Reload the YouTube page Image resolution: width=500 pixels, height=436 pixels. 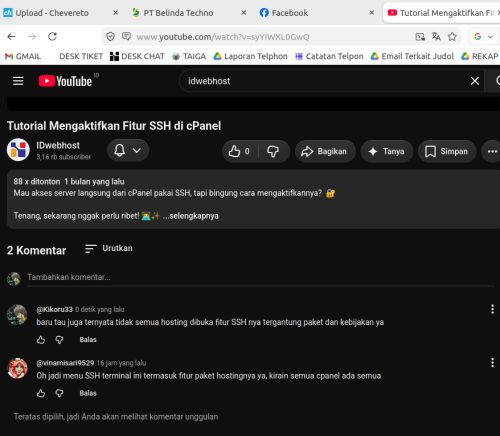pos(52,36)
